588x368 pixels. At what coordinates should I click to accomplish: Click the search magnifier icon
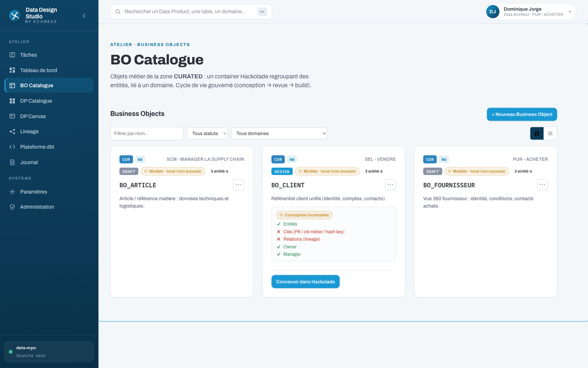pos(118,12)
